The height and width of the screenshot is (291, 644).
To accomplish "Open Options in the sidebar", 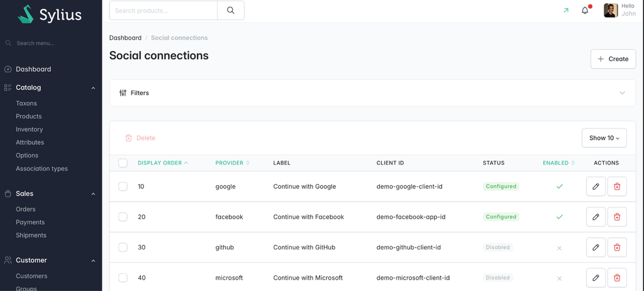I will [27, 156].
